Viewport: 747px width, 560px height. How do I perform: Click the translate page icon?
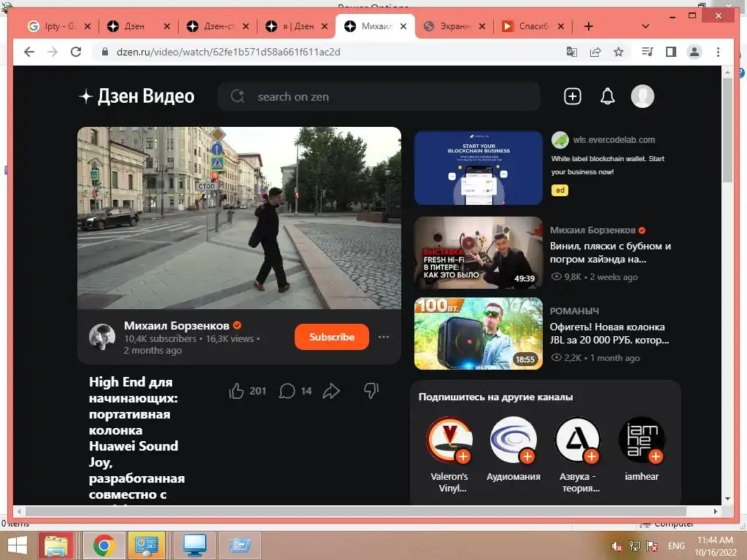coord(572,52)
